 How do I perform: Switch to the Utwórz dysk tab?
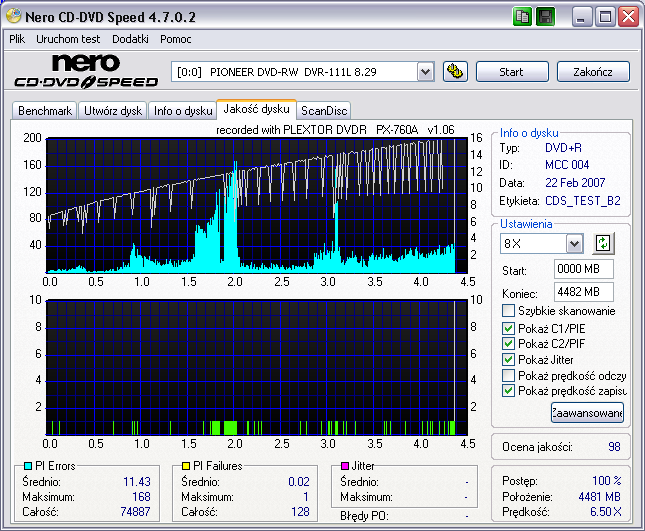click(x=113, y=111)
